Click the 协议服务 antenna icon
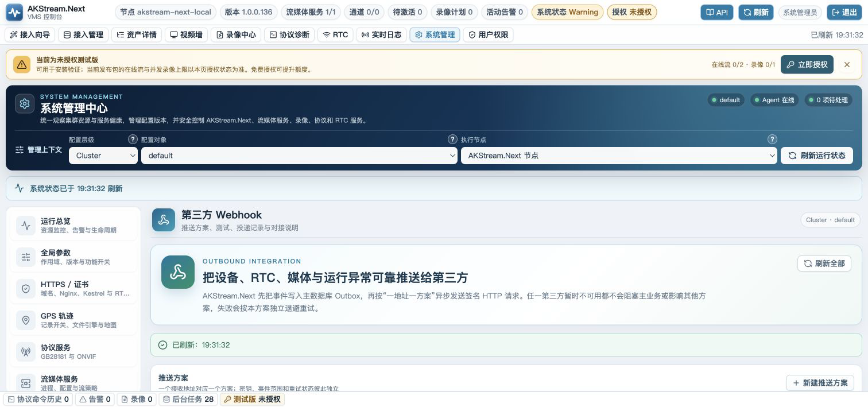The height and width of the screenshot is (407, 868). click(x=26, y=352)
